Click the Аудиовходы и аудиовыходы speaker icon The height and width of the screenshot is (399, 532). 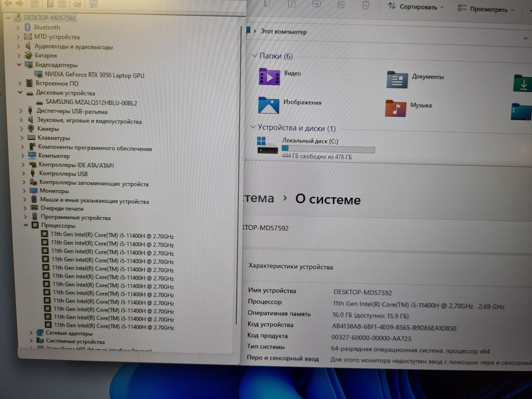(28, 46)
